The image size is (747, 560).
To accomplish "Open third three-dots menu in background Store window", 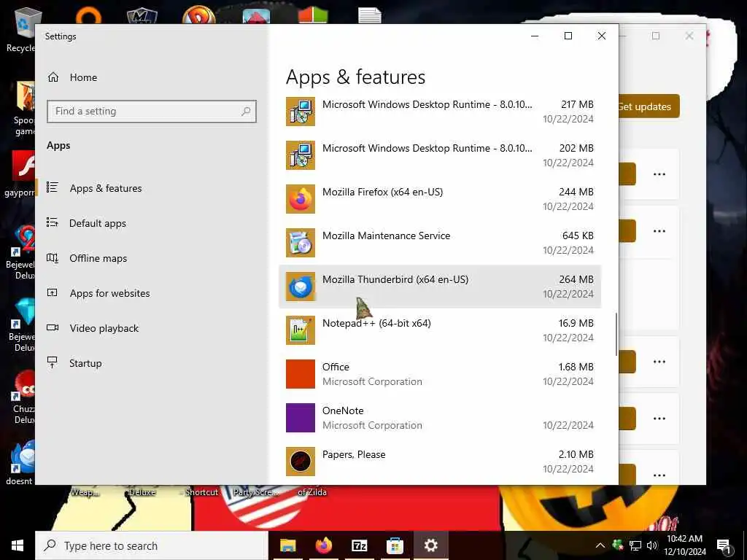I will click(x=659, y=362).
